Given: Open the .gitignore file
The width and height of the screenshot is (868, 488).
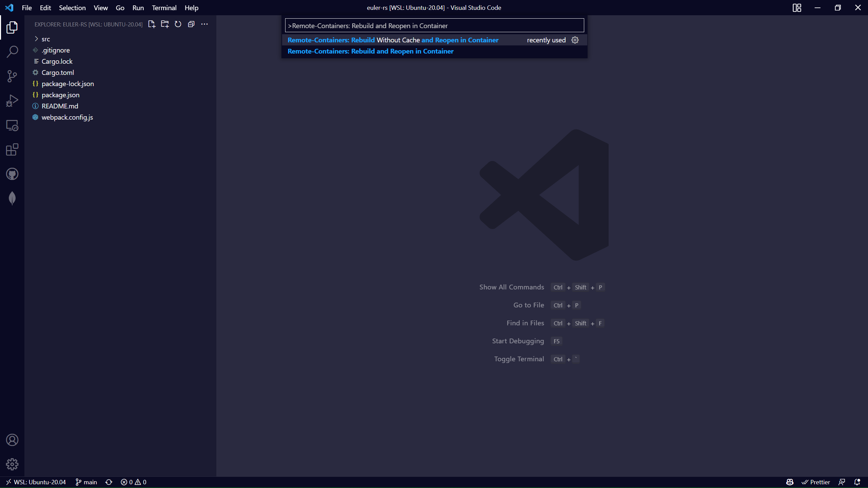Looking at the screenshot, I should (120, 50).
